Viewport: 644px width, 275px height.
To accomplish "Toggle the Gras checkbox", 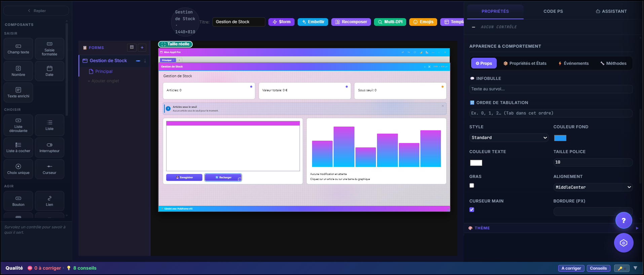I will pos(472,185).
